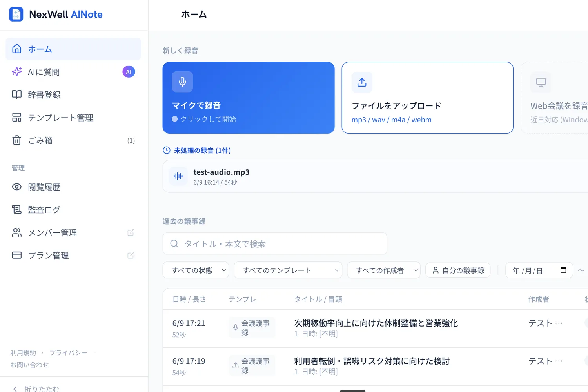Click the magnifier icon in the search box
The width and height of the screenshot is (588, 392).
(x=174, y=244)
